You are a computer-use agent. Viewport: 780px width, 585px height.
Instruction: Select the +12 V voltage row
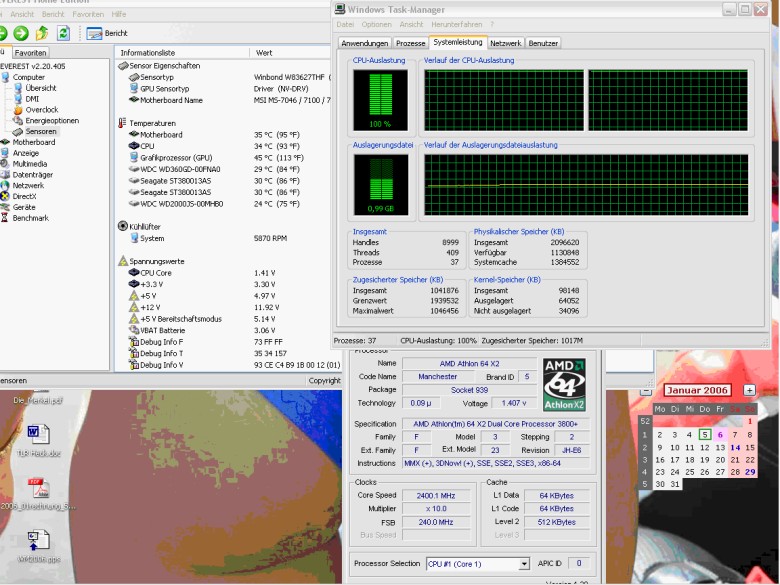(221, 307)
